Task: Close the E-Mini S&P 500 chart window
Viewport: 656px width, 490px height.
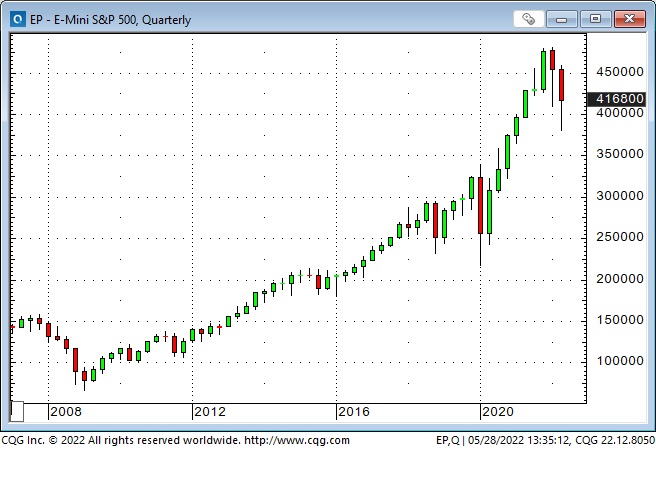Action: (630, 19)
